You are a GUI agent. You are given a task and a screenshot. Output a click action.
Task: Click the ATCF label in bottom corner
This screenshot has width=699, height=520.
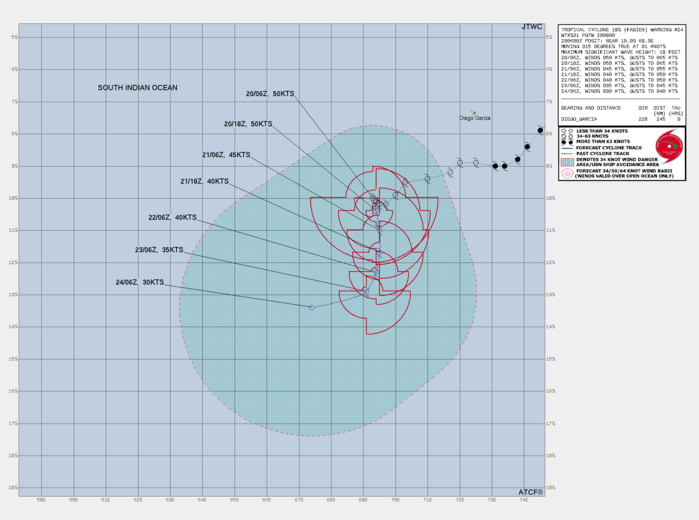coord(530,492)
